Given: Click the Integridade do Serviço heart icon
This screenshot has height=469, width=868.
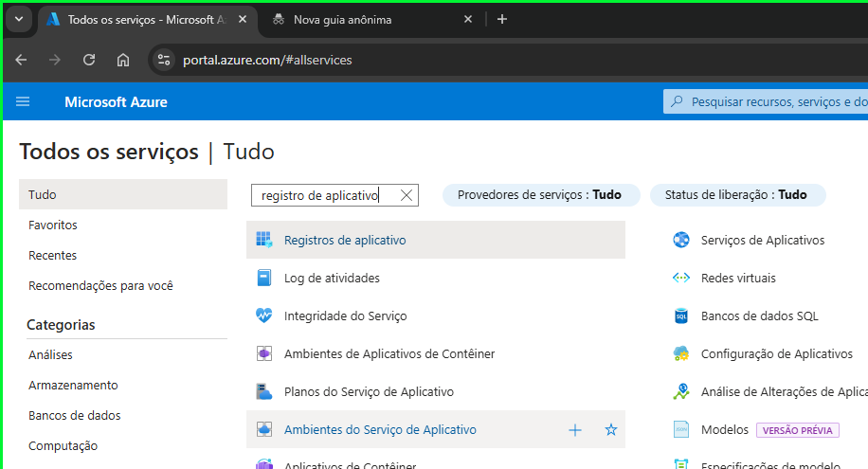Looking at the screenshot, I should tap(264, 316).
